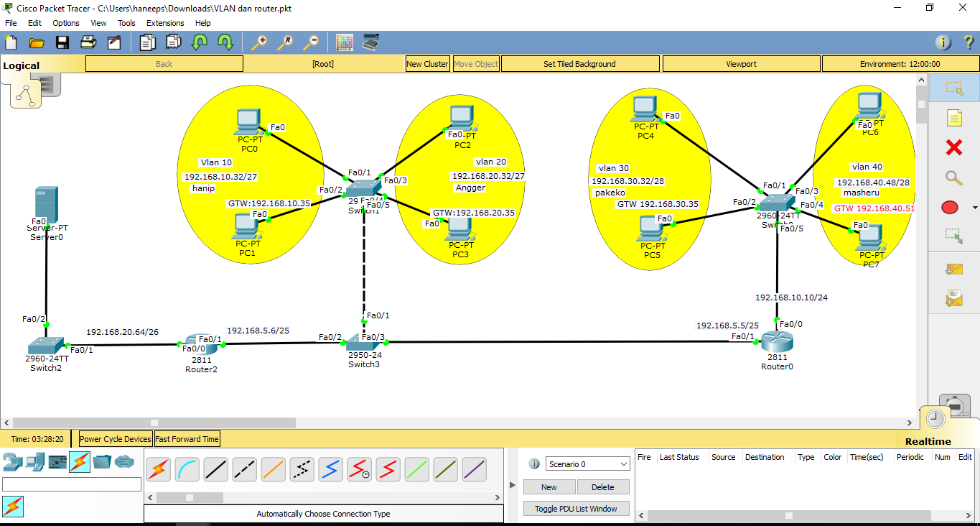The image size is (980, 526).
Task: Open the Inspect magnifier tool
Action: tap(955, 177)
